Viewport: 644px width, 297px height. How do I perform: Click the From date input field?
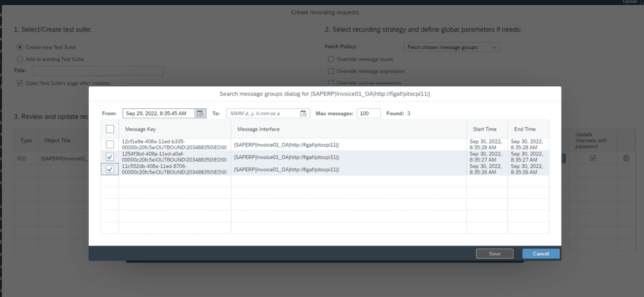[159, 113]
